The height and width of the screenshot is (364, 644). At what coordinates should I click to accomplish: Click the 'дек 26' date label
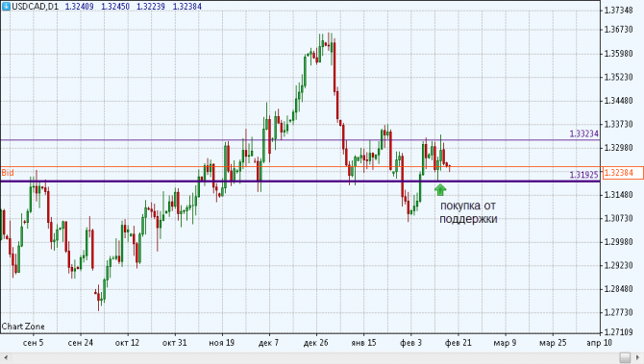point(316,343)
